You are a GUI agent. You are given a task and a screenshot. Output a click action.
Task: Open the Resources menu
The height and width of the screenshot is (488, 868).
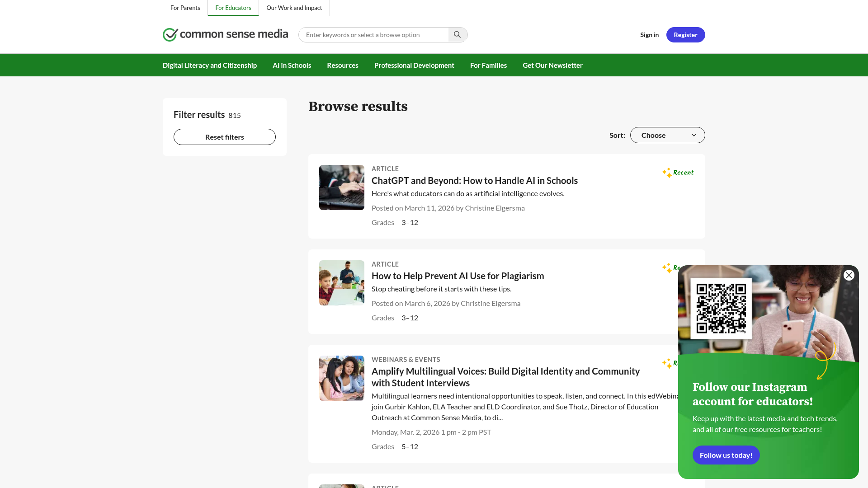[343, 65]
